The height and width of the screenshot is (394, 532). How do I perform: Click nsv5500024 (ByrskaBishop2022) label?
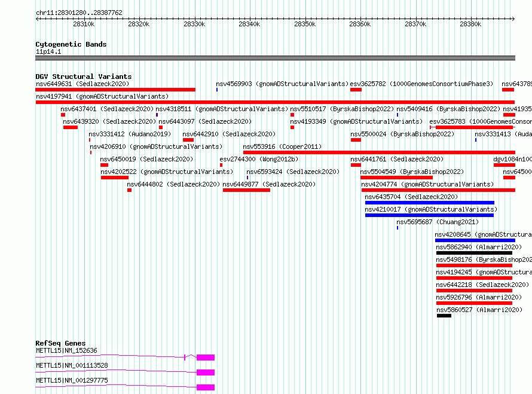pyautogui.click(x=402, y=134)
